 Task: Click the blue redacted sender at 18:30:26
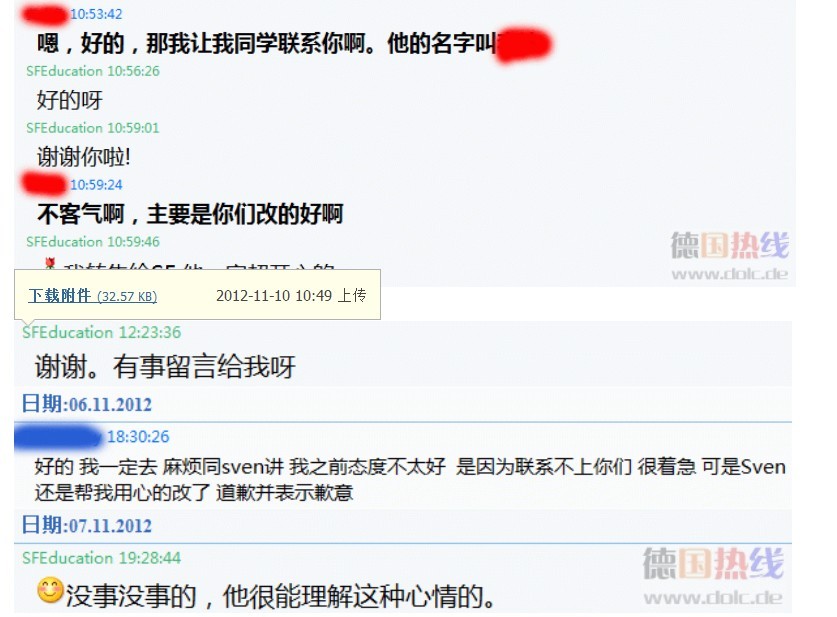pos(58,436)
